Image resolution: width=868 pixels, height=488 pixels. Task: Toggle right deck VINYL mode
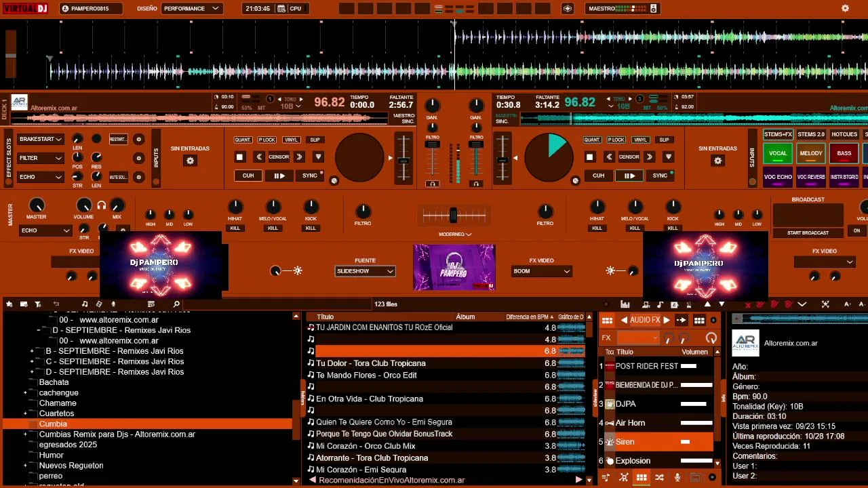pos(640,140)
